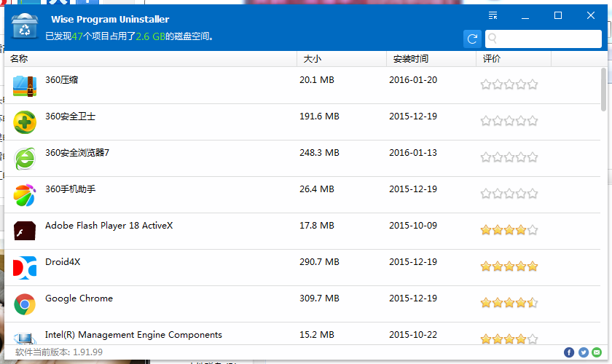Click the 2015-10-09 install date
This screenshot has width=612, height=364.
413,226
